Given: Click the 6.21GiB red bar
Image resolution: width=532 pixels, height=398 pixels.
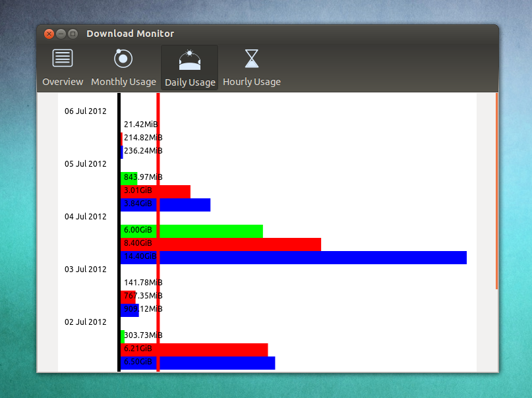Looking at the screenshot, I should 194,350.
